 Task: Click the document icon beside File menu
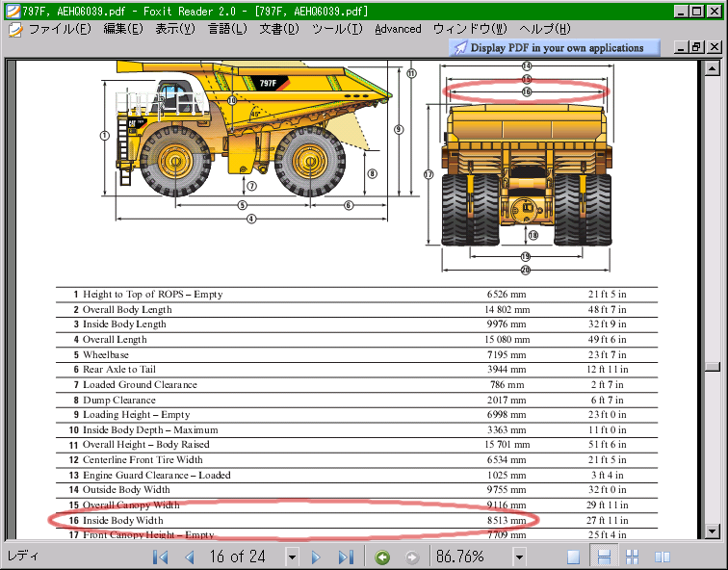[x=14, y=30]
